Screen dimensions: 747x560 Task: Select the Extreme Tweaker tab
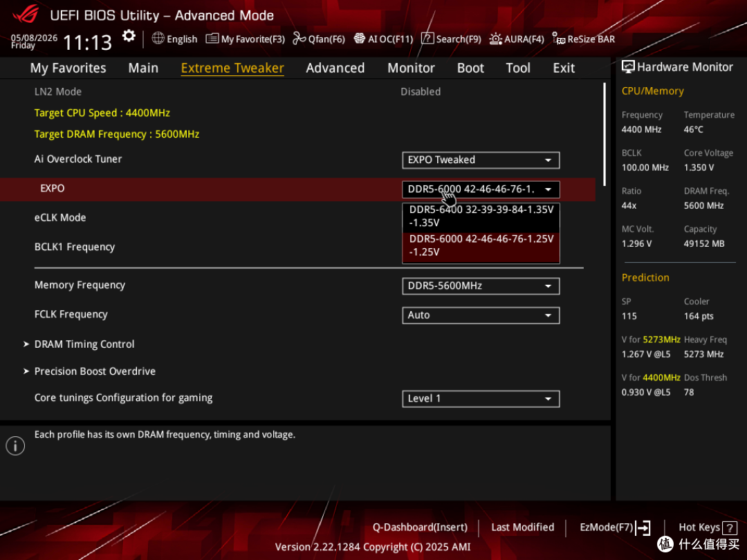tap(232, 68)
